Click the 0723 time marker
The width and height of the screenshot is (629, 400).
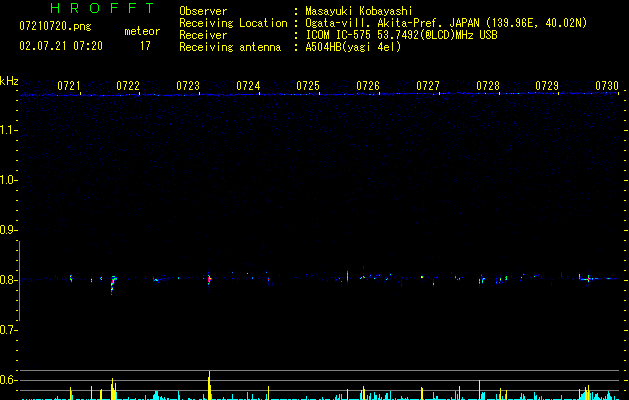(x=188, y=86)
